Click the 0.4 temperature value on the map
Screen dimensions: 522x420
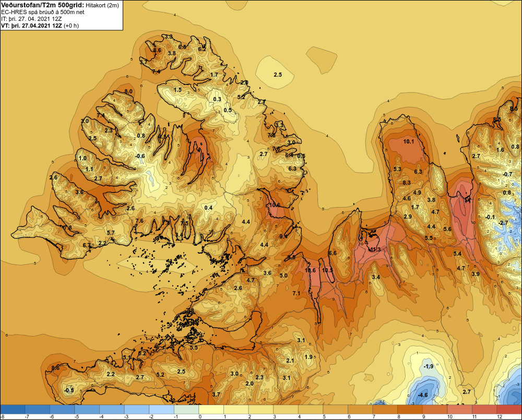[x=208, y=208]
